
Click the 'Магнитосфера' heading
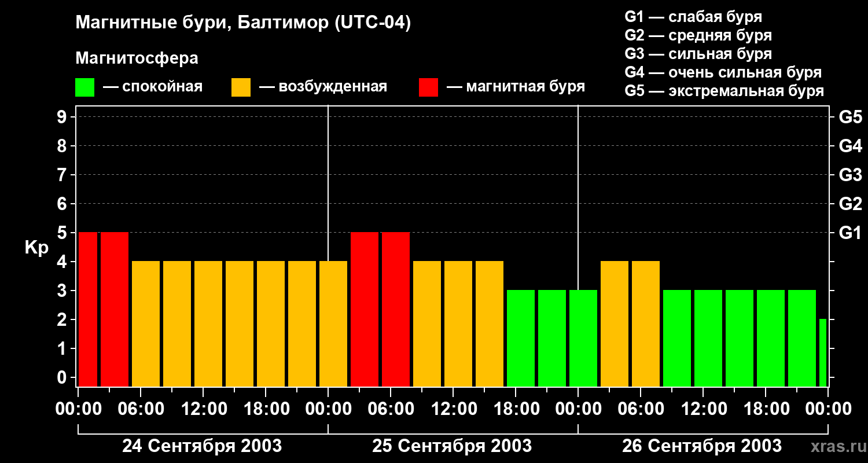(137, 58)
